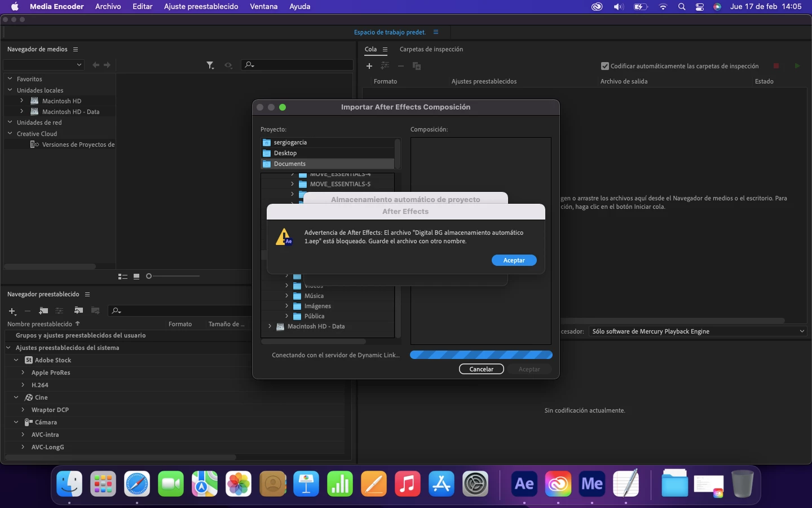Click the green start queue play button
Screen dimensions: 812x508
click(797, 66)
